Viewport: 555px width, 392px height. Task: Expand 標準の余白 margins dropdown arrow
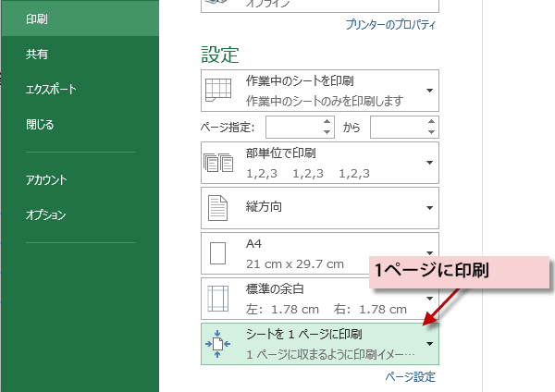(x=430, y=299)
